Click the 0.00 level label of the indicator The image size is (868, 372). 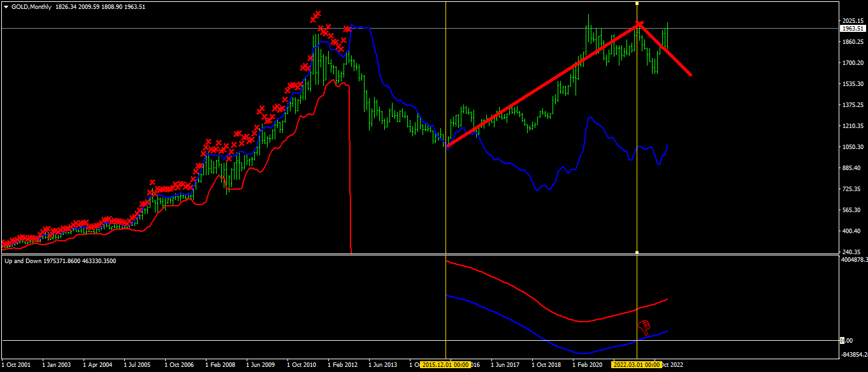click(846, 341)
